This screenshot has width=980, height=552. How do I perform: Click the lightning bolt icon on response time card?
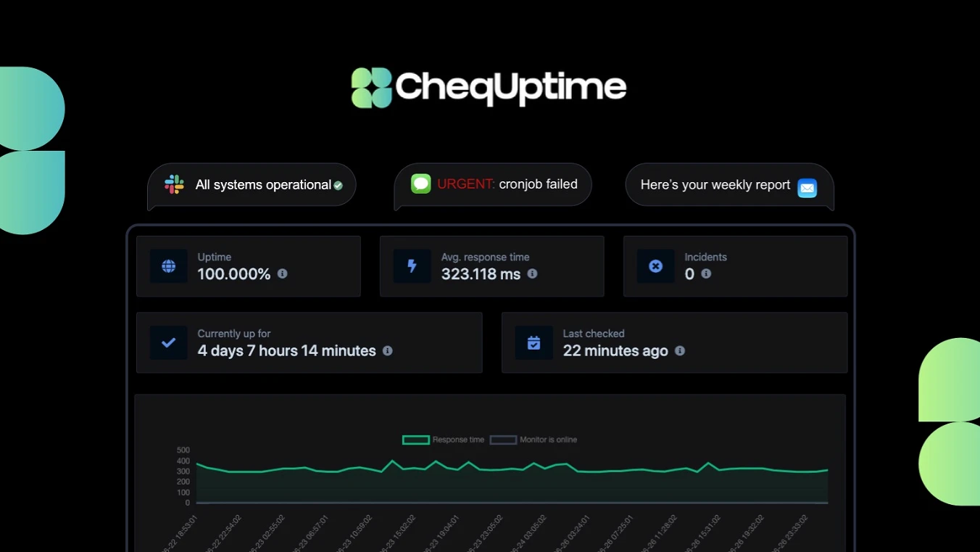coord(412,266)
